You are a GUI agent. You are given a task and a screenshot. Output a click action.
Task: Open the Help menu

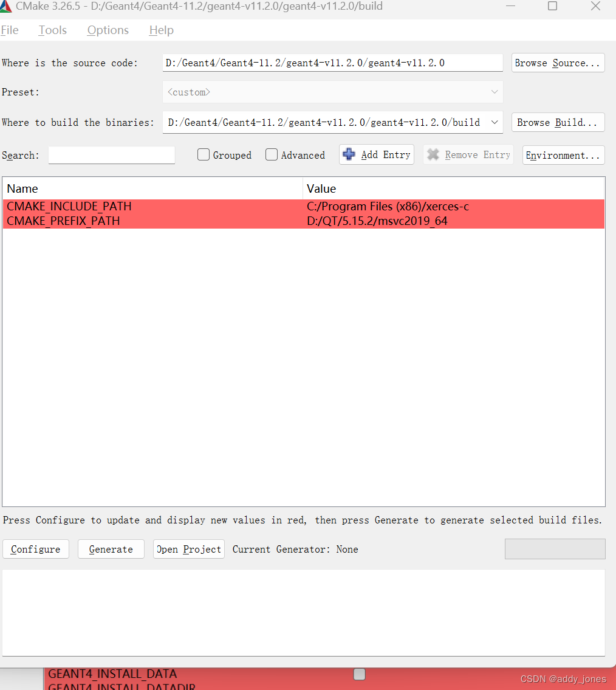pyautogui.click(x=161, y=30)
